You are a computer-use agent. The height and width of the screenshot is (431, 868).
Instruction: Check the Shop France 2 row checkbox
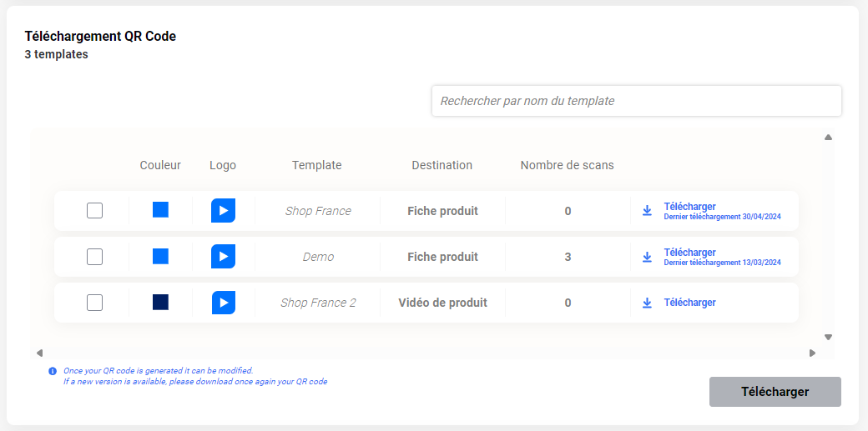point(95,303)
